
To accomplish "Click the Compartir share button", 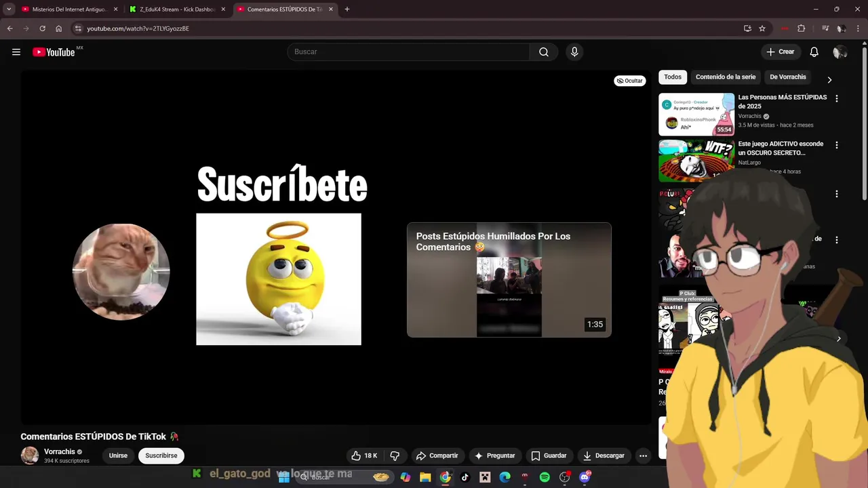I will (437, 455).
